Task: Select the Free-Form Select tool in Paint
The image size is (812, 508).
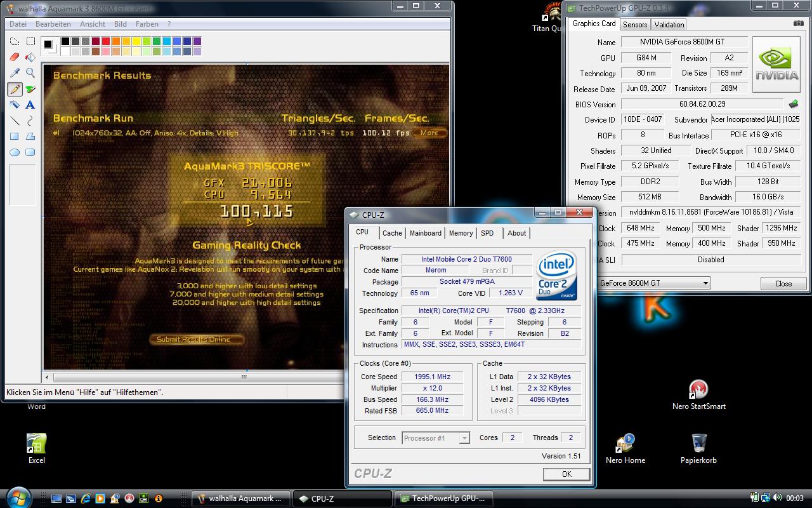Action: (x=15, y=41)
